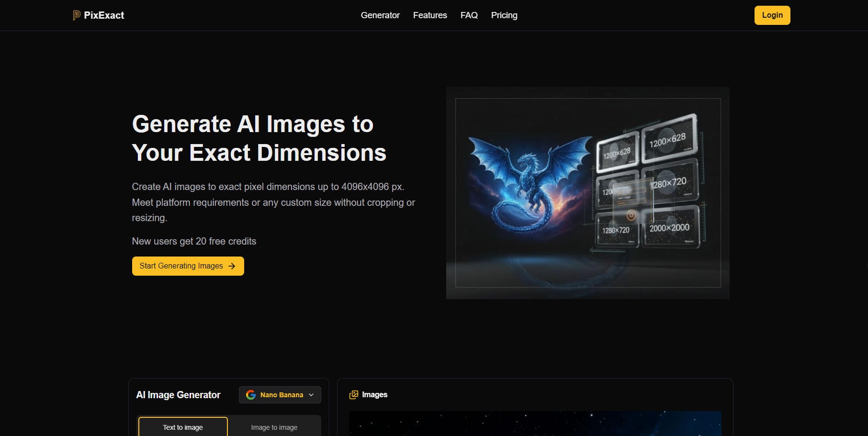Click the AI Image Generator panel title
This screenshot has height=436, width=868.
178,395
